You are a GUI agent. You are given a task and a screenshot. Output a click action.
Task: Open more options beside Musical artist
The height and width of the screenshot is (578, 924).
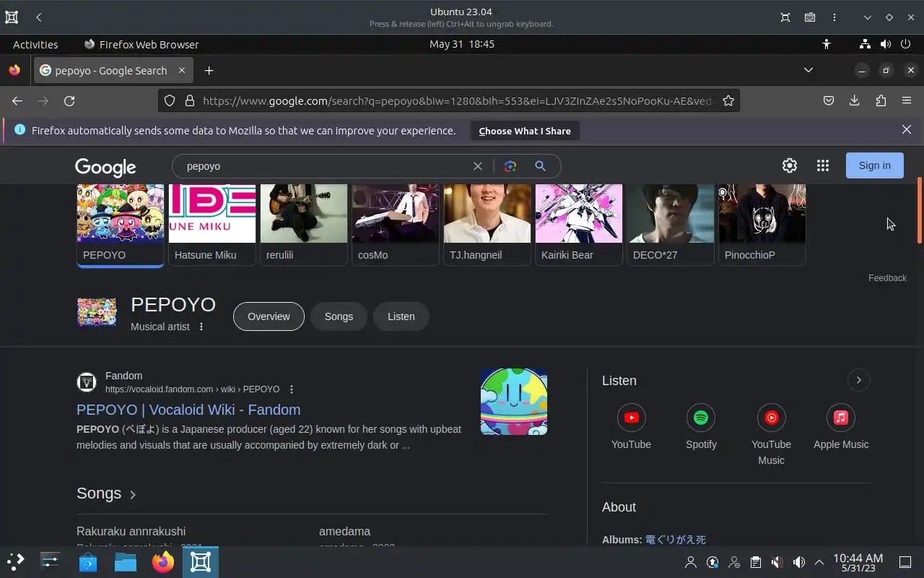pyautogui.click(x=201, y=327)
